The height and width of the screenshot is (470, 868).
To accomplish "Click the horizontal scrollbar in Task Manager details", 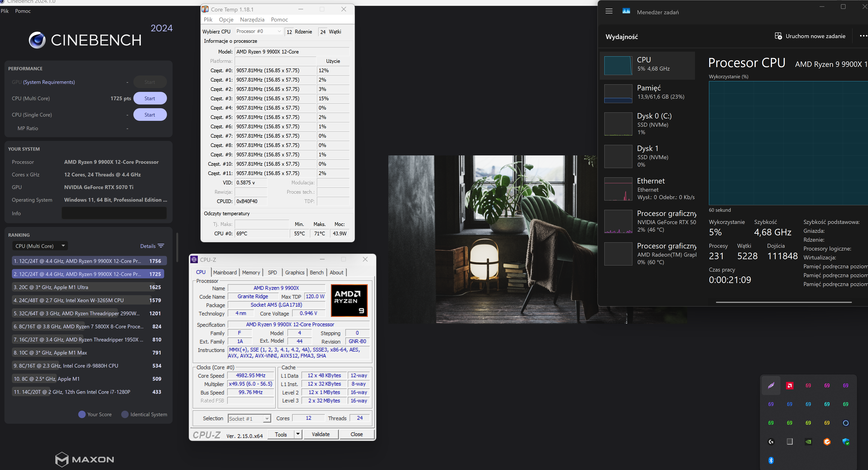I will [x=784, y=302].
